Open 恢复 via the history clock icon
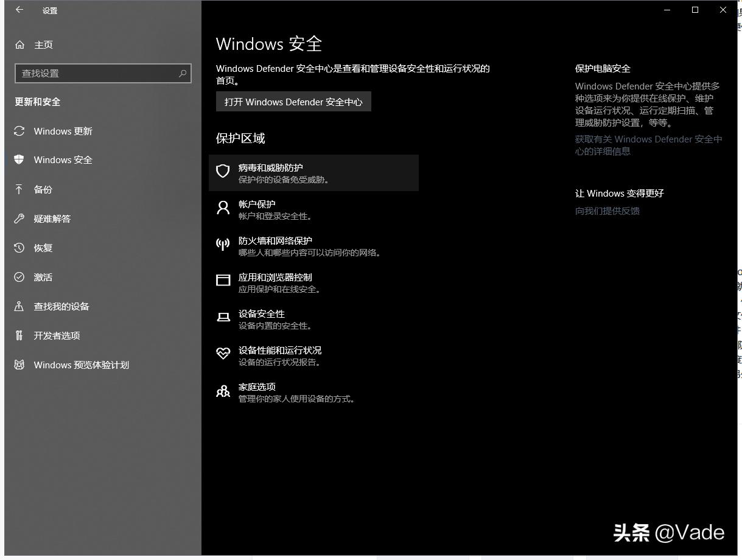The image size is (742, 560). [19, 248]
